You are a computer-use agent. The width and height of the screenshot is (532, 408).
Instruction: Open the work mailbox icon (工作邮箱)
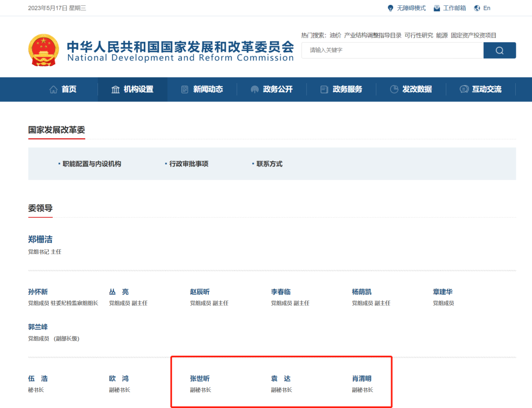coord(436,8)
